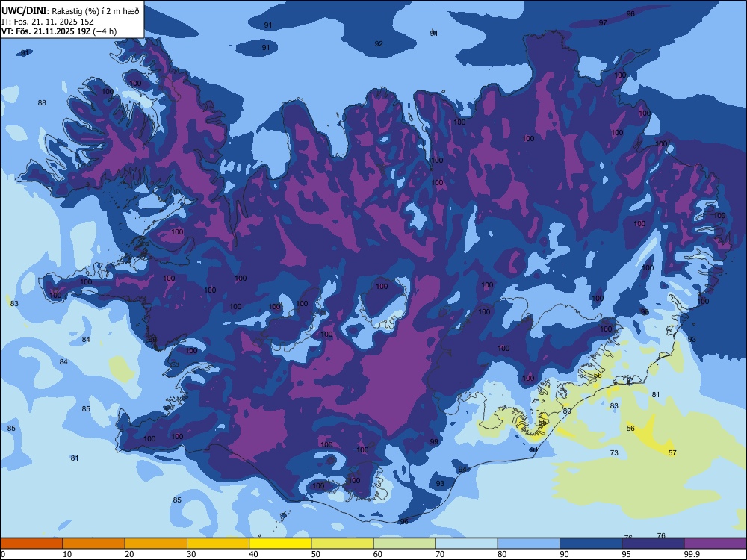The height and width of the screenshot is (560, 747).
Task: Click the '97' humidity value on the map
Action: [603, 23]
